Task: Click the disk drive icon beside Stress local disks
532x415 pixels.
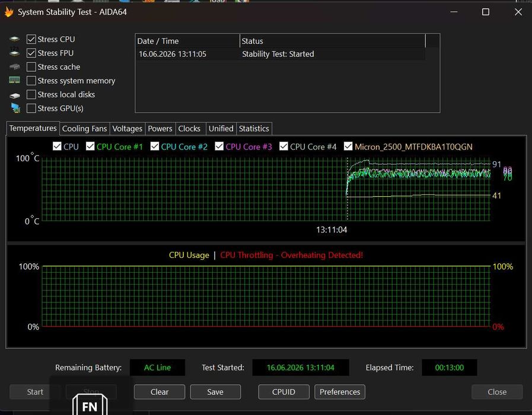Action: coord(15,95)
